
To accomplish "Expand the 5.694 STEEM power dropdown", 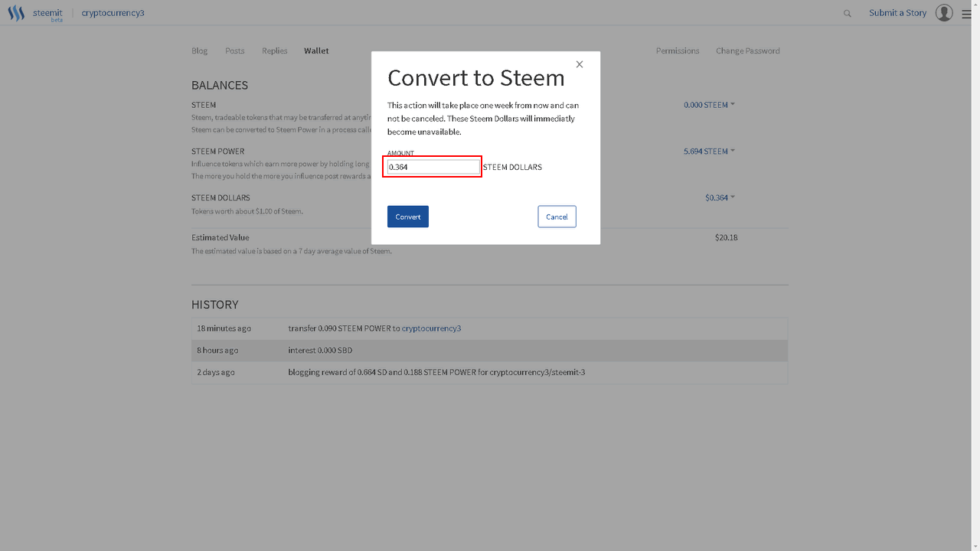I will tap(709, 152).
